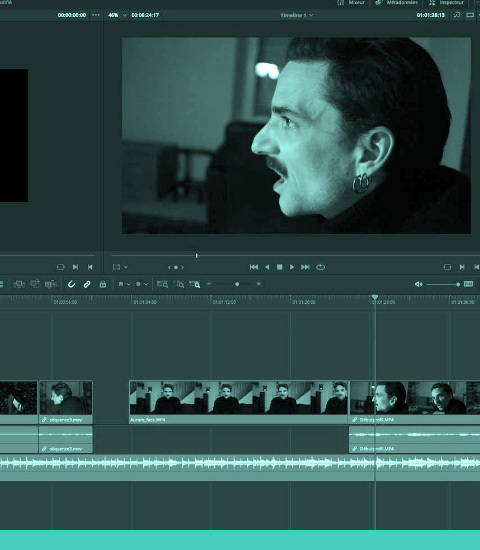Select the long music waveform audio clip
Image resolution: width=480 pixels, height=550 pixels.
240,468
